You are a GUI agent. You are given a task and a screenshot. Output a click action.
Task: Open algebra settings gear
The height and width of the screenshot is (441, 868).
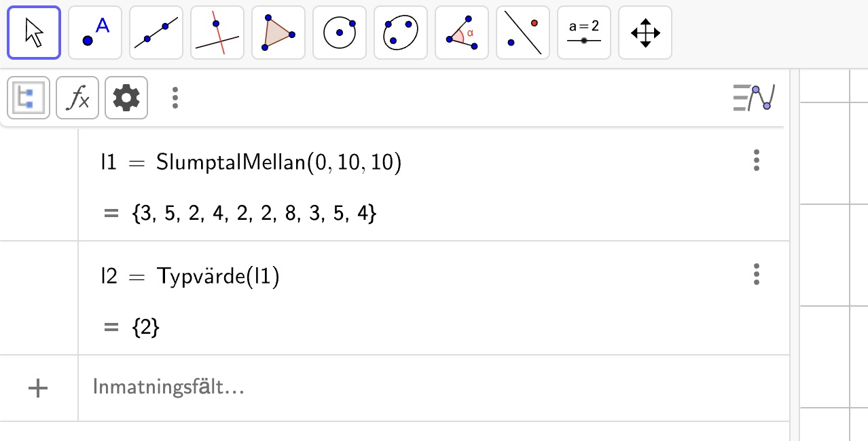pos(126,98)
